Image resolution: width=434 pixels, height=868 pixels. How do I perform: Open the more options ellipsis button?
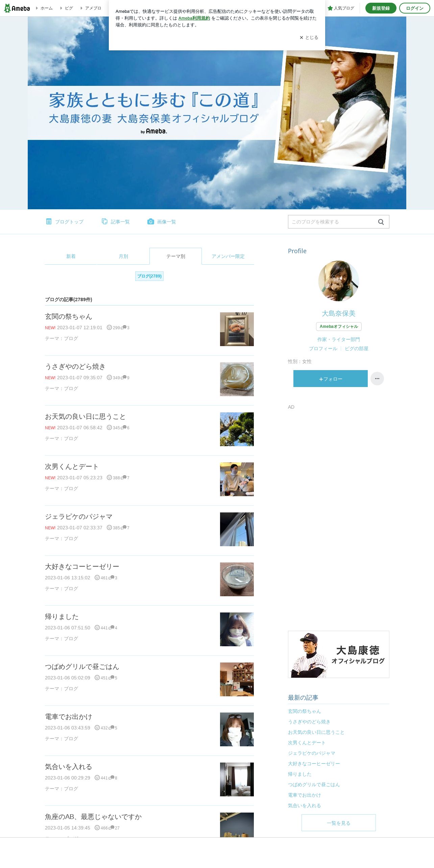(x=377, y=379)
